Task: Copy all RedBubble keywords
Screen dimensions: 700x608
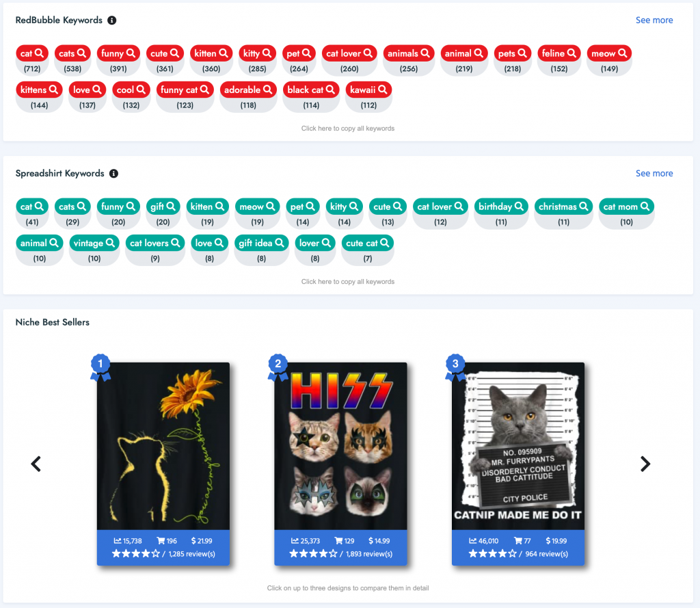Action: [348, 128]
